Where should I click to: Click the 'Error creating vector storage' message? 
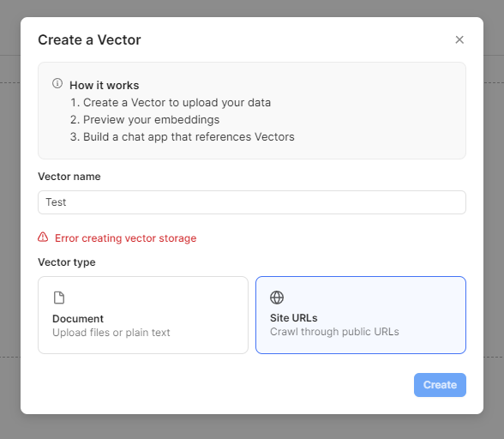coord(125,238)
